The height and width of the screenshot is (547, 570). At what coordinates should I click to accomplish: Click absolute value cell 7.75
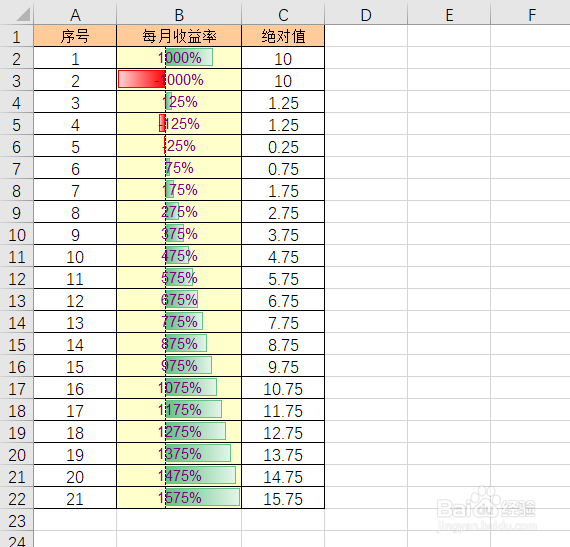tap(283, 322)
